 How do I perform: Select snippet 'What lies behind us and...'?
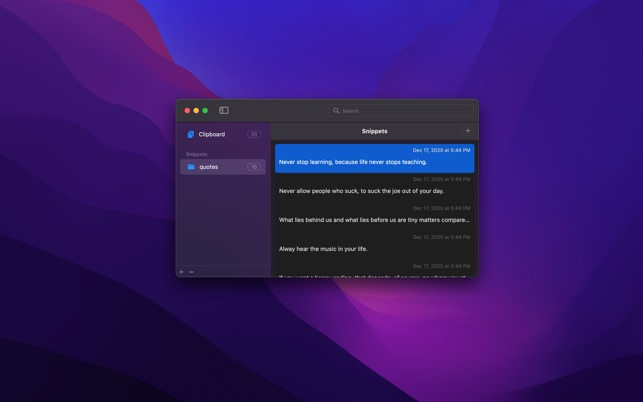click(x=375, y=216)
